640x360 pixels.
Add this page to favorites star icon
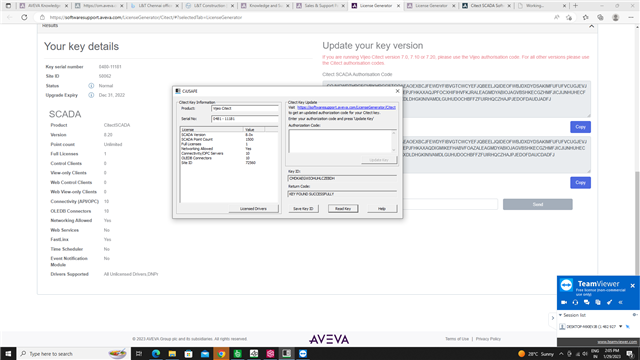(x=569, y=18)
